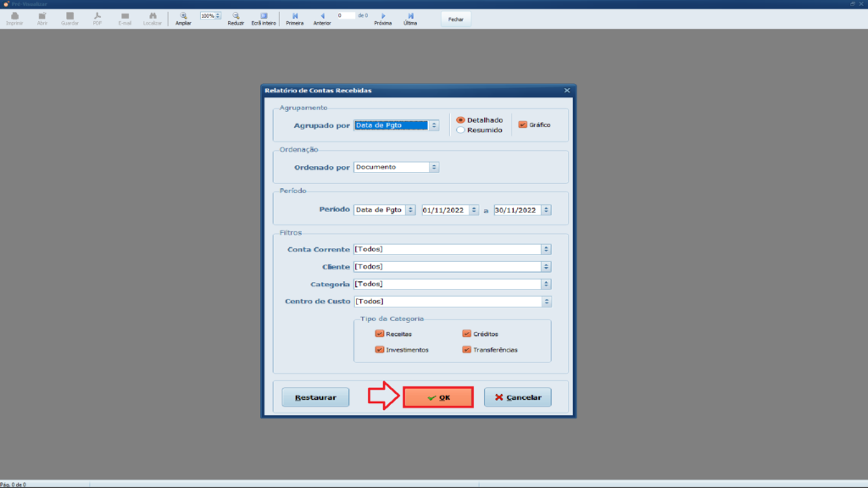
Task: Click the Ampliar zoom-in icon
Action: pos(183,16)
